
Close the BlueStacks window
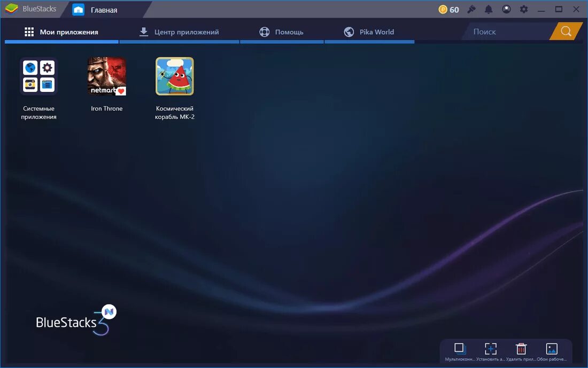click(576, 10)
